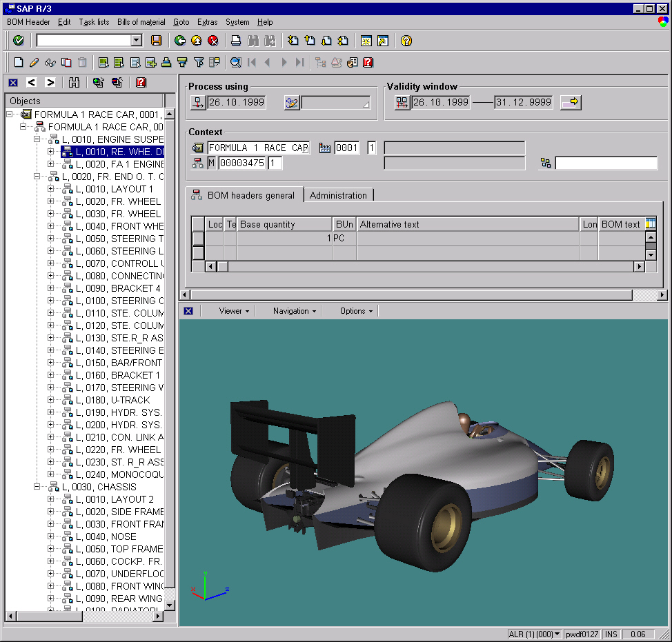The image size is (672, 642).
Task: Click the Process using date field
Action: 237,103
